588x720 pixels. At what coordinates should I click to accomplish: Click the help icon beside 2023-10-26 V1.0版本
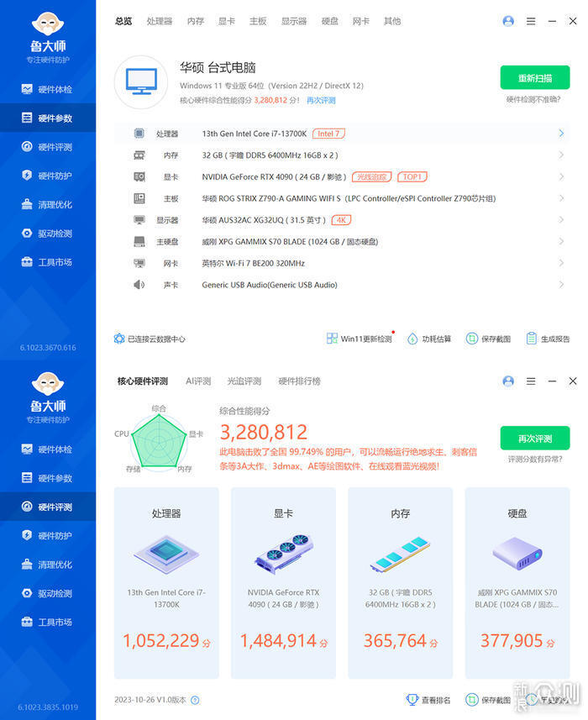[195, 700]
